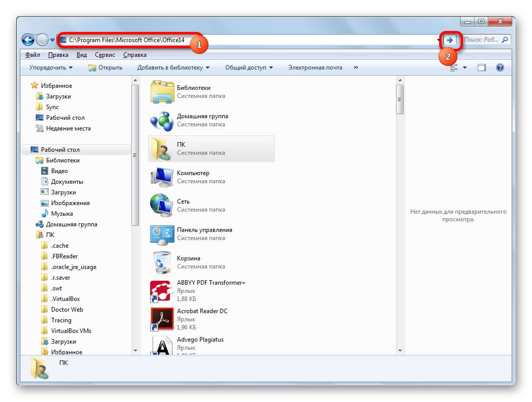Open the Сервис menu

(105, 55)
